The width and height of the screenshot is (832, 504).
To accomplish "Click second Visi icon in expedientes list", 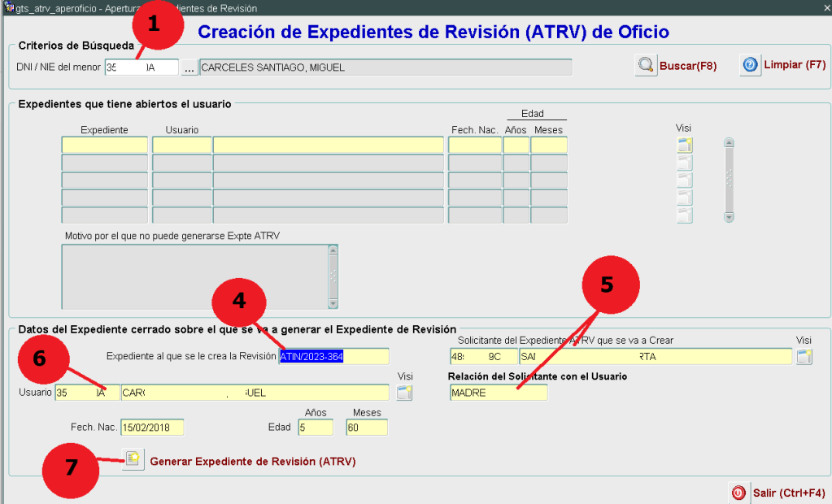I will pyautogui.click(x=685, y=163).
